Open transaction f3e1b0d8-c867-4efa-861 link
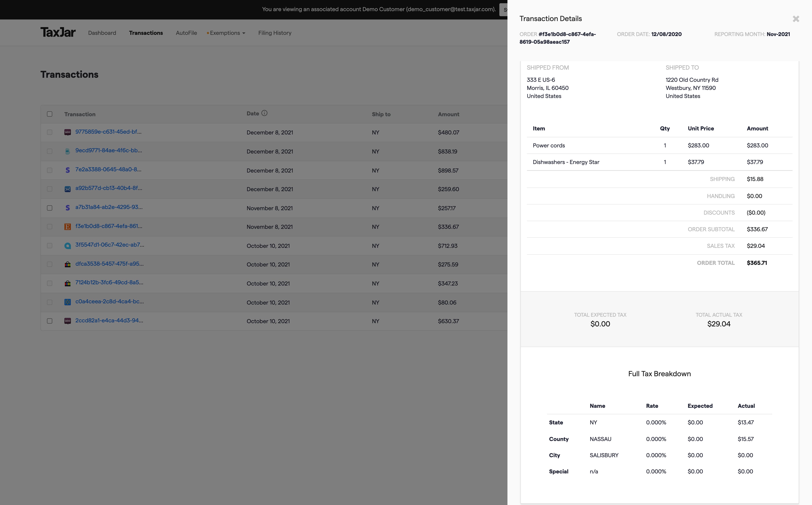This screenshot has width=812, height=505. coord(109,226)
